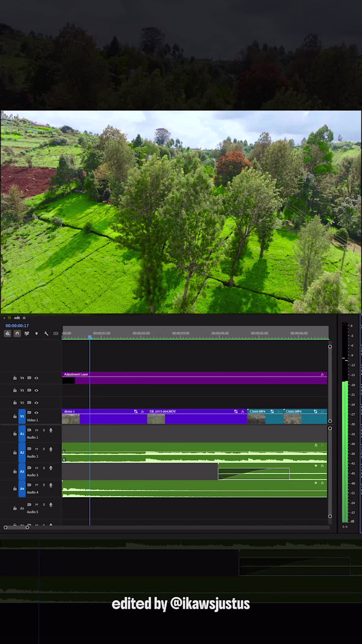Click the 00:00:00:17 playhead timecode

17,326
